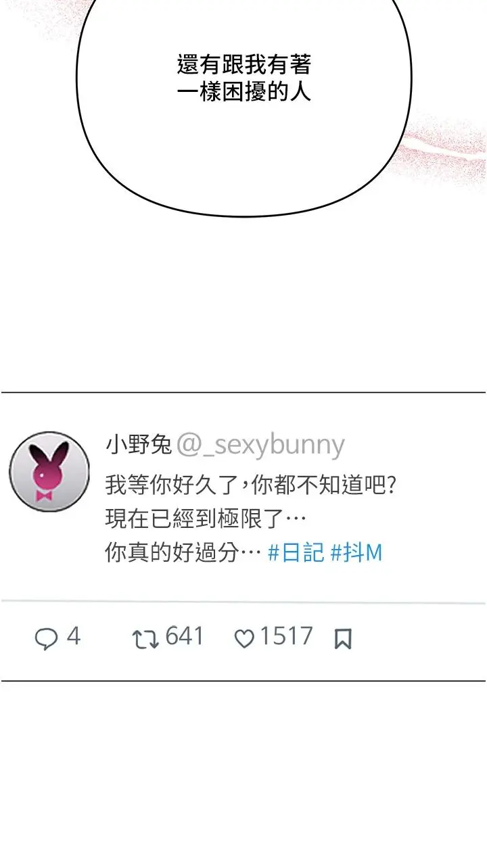Click the @_sexybunny handle

[260, 446]
